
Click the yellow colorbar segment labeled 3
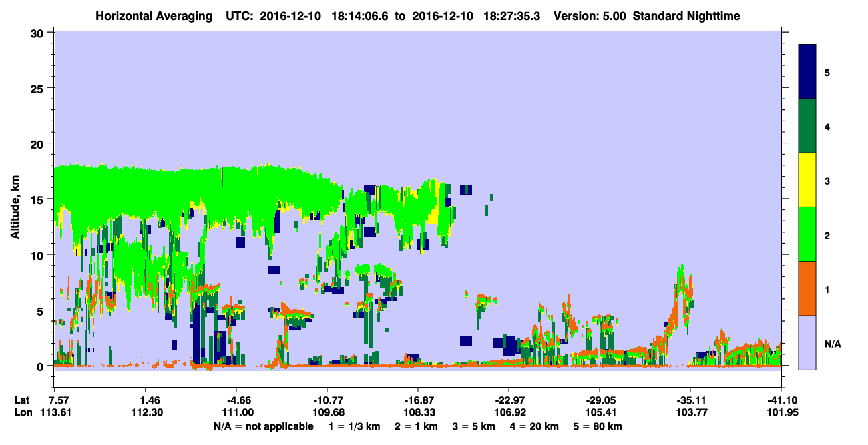pos(807,180)
